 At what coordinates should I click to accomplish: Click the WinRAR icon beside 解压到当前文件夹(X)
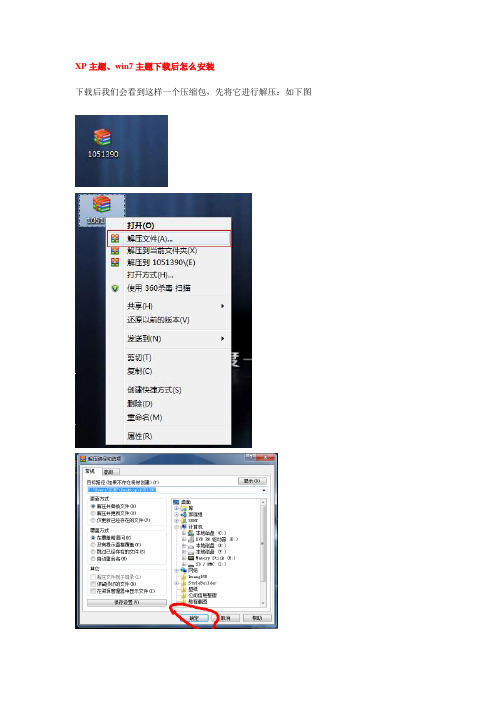pyautogui.click(x=115, y=250)
